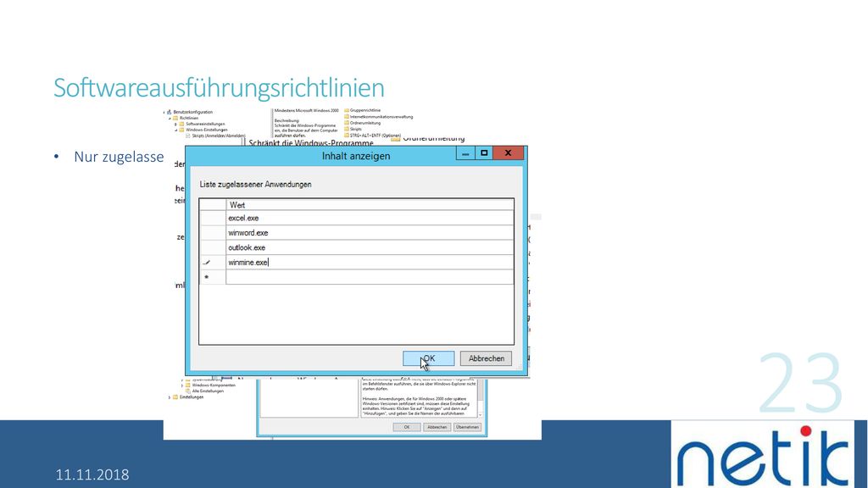Select the Windows-Einstellungen tree node
Image resolution: width=868 pixels, height=488 pixels.
pos(207,130)
